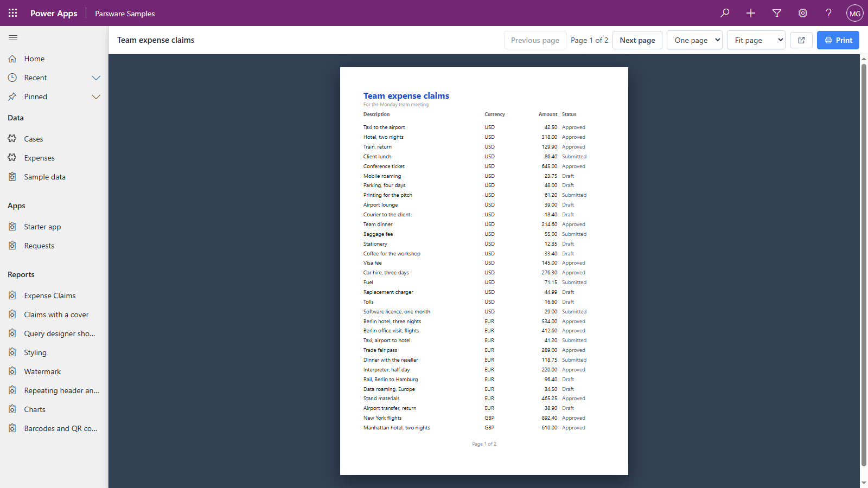
Task: Collapse the sidebar with the hamburger icon
Action: pyautogui.click(x=13, y=38)
